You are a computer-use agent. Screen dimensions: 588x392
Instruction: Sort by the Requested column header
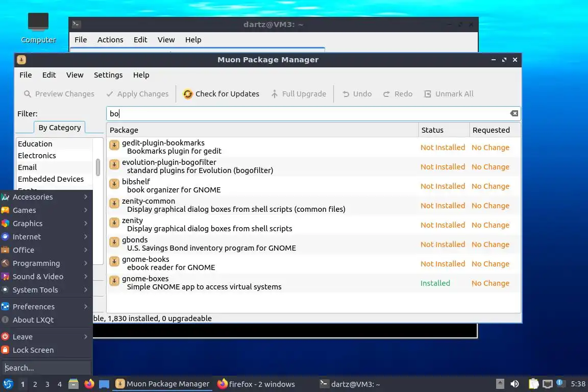tap(495, 130)
